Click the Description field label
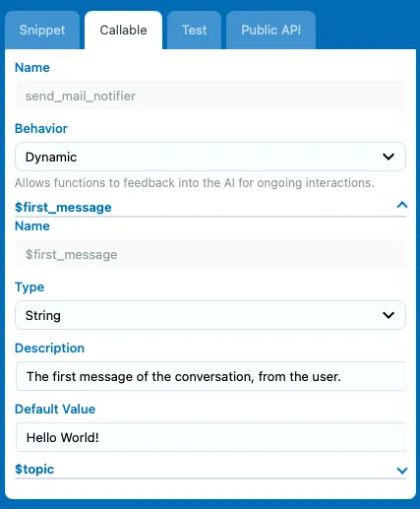This screenshot has width=420, height=509. [x=49, y=348]
